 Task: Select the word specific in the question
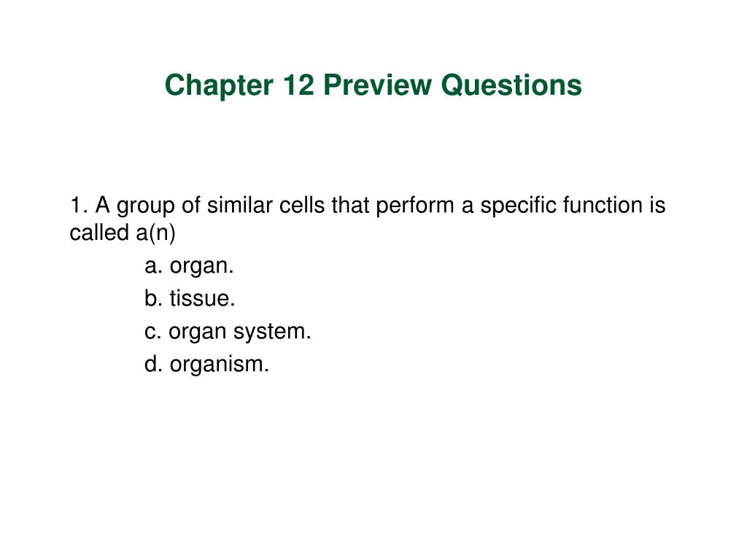tap(519, 206)
